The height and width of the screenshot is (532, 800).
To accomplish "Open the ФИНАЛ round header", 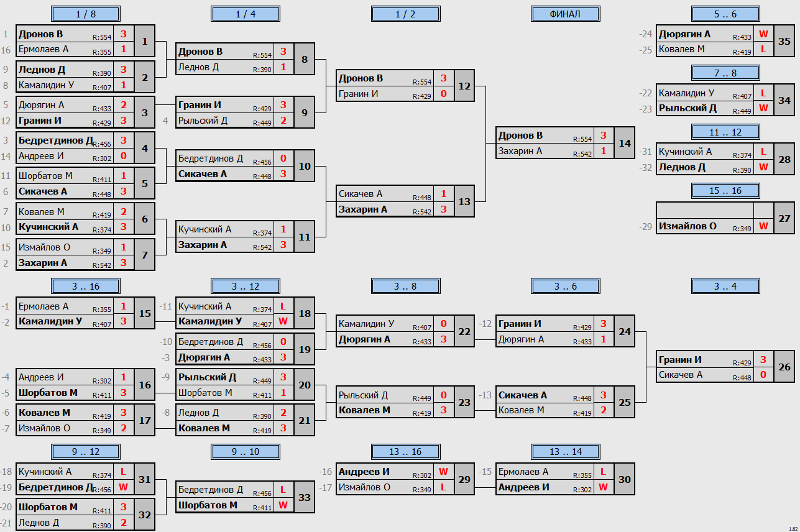I will 565,14.
